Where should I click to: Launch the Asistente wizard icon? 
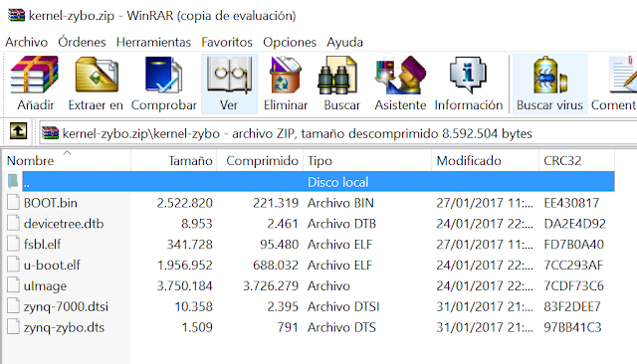[400, 75]
